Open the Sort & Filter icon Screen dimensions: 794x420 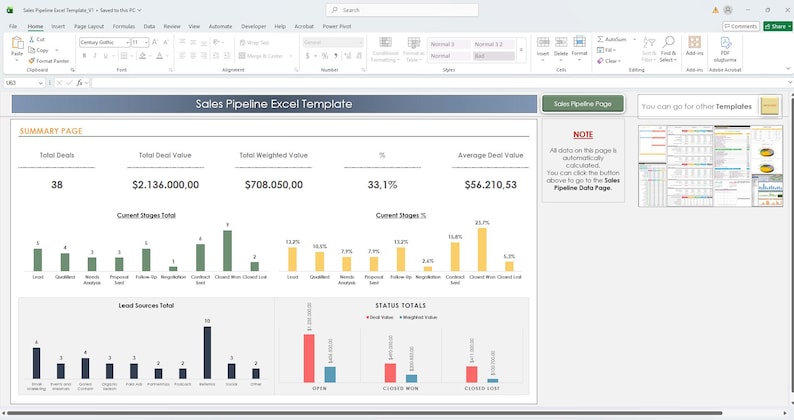coord(649,42)
